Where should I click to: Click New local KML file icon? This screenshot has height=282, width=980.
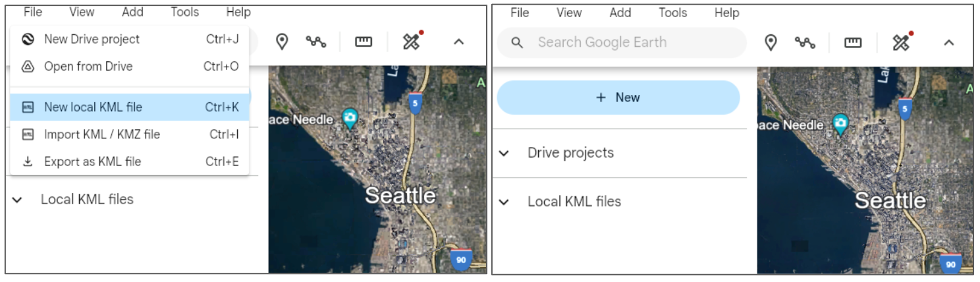[28, 107]
